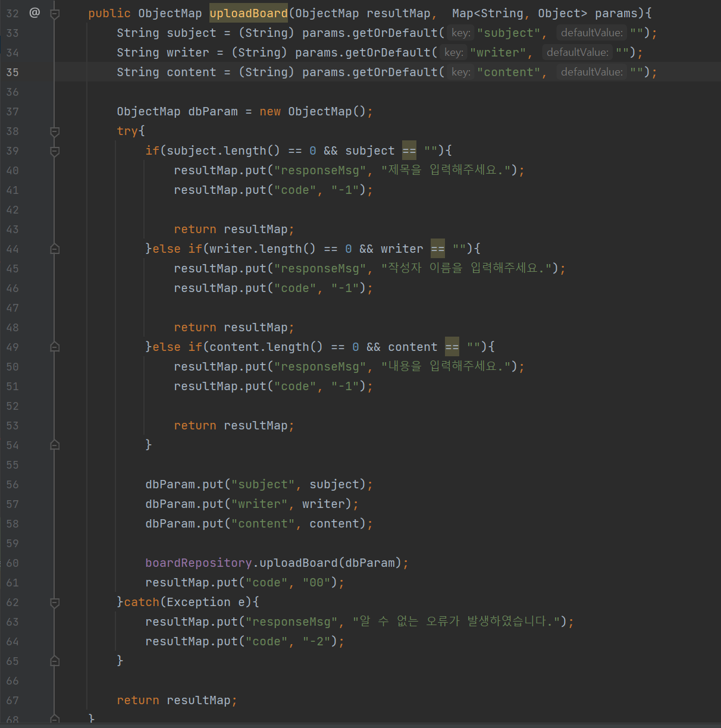
Task: Click the "00" string on line 61
Action: click(x=316, y=582)
